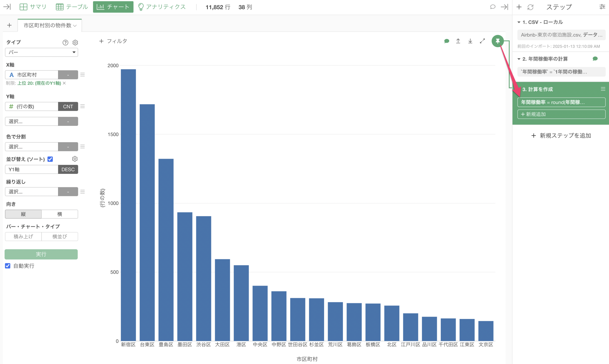Open X-axis function dropdown next to 市区町村
Viewport: 609px width, 364px height.
pyautogui.click(x=68, y=75)
